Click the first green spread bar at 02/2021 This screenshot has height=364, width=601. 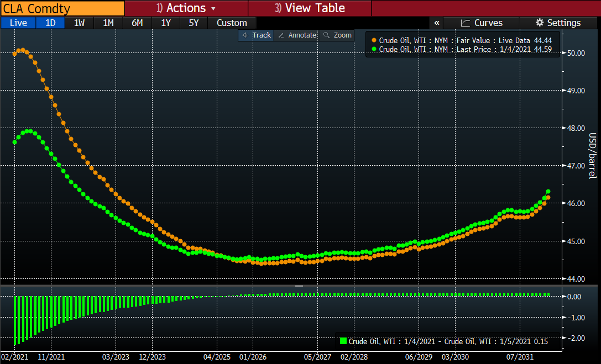[x=15, y=321]
